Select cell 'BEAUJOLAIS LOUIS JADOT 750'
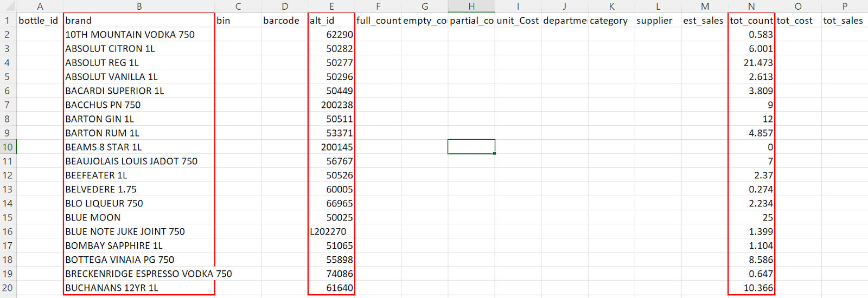 pyautogui.click(x=139, y=161)
